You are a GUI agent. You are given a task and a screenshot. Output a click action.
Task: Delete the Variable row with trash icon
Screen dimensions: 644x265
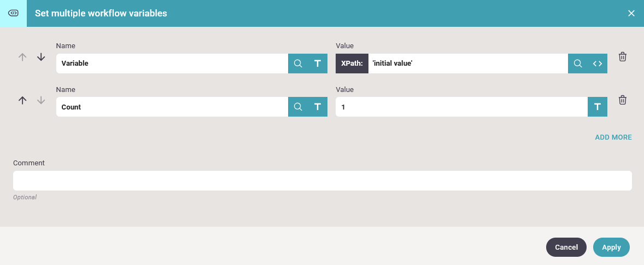coord(622,57)
